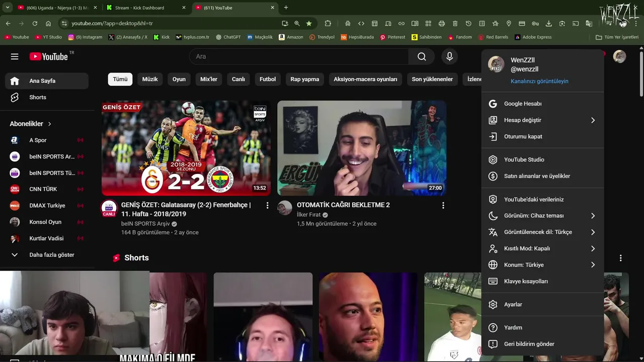This screenshot has height=362, width=644.
Task: Click the bookmark star in address bar
Action: pos(309,23)
